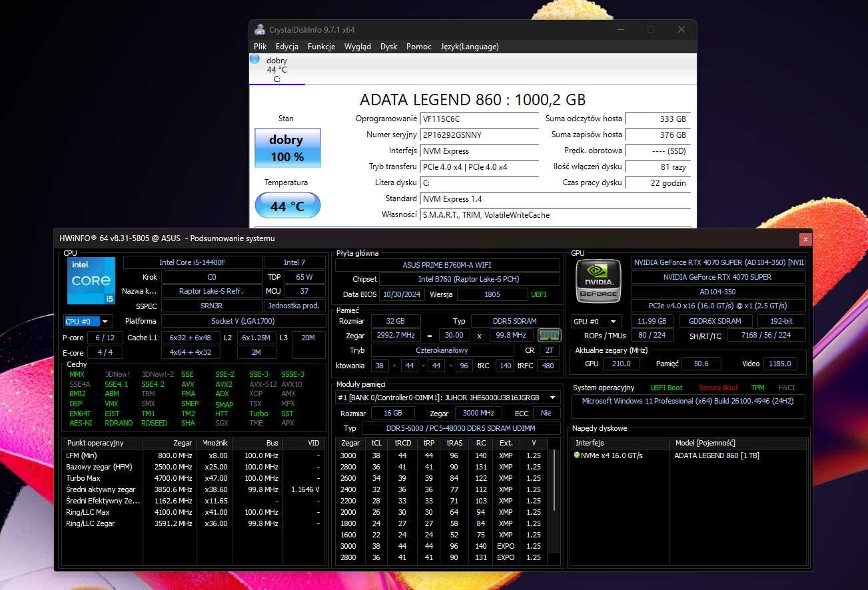868x590 pixels.
Task: Click the 'Czterokanałowy' memory mode field
Action: tap(442, 350)
